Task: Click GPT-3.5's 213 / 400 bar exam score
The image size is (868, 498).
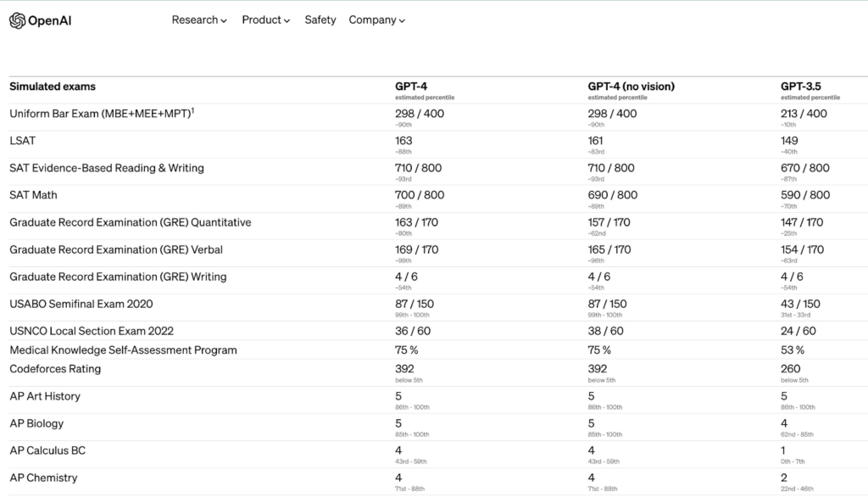Action: pyautogui.click(x=804, y=114)
